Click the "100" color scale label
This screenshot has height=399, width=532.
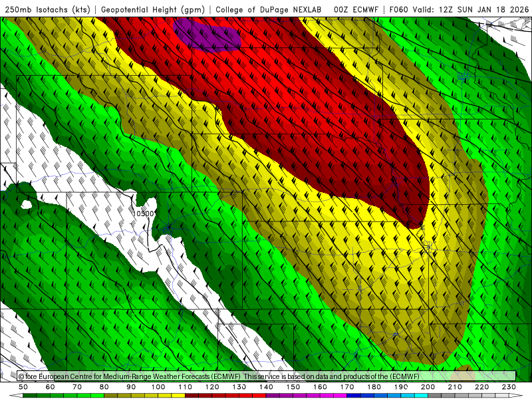tap(158, 387)
